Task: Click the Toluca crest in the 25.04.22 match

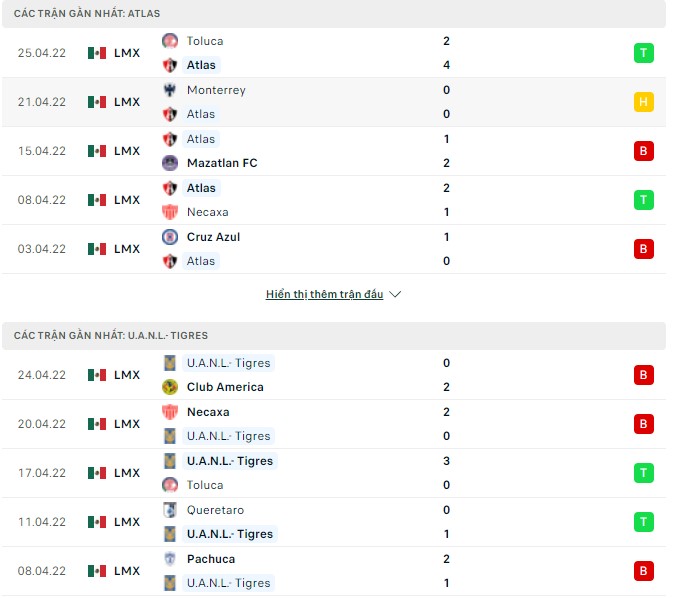Action: [x=170, y=41]
